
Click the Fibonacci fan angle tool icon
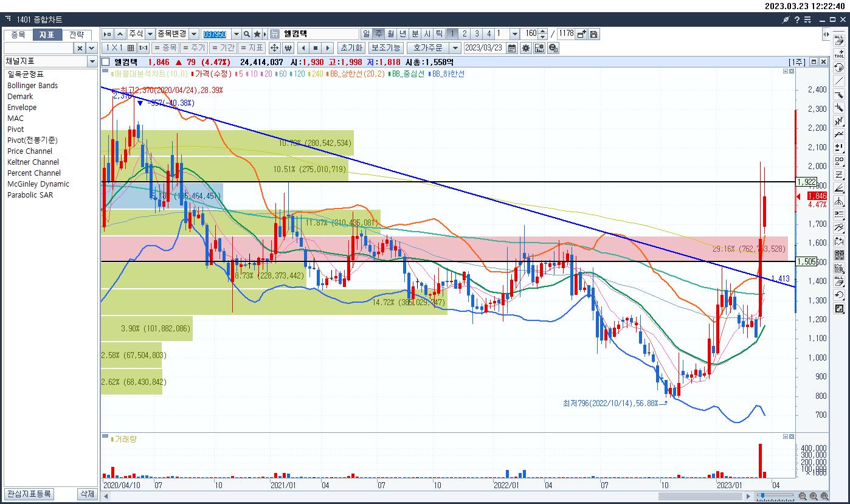pyautogui.click(x=839, y=188)
